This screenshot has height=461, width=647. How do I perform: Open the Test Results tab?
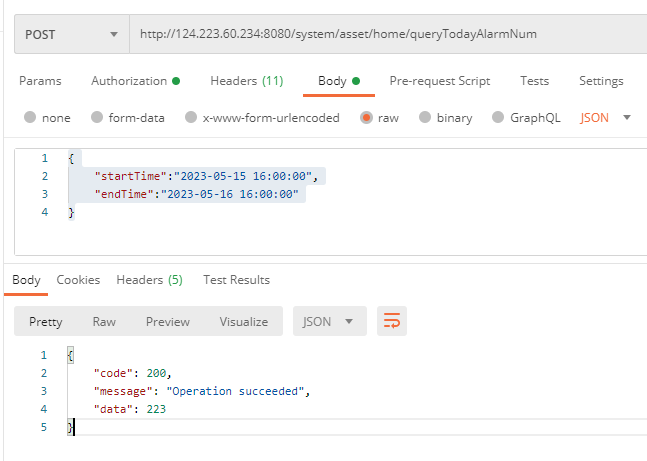pos(236,280)
